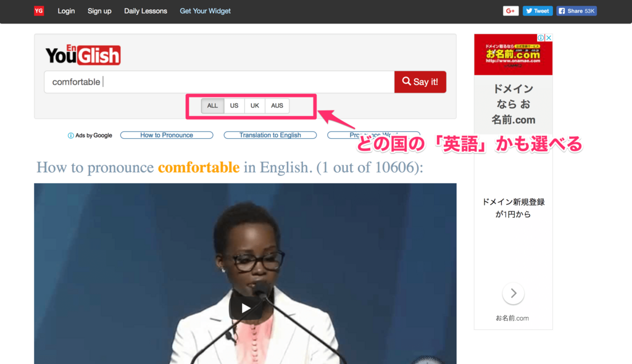
Task: Share the page on Google Plus
Action: (x=510, y=11)
